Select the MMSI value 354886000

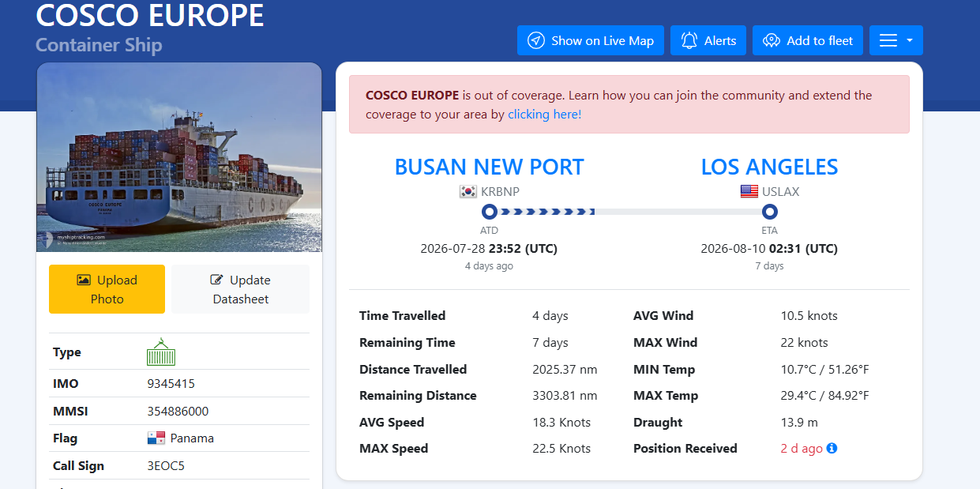[178, 411]
